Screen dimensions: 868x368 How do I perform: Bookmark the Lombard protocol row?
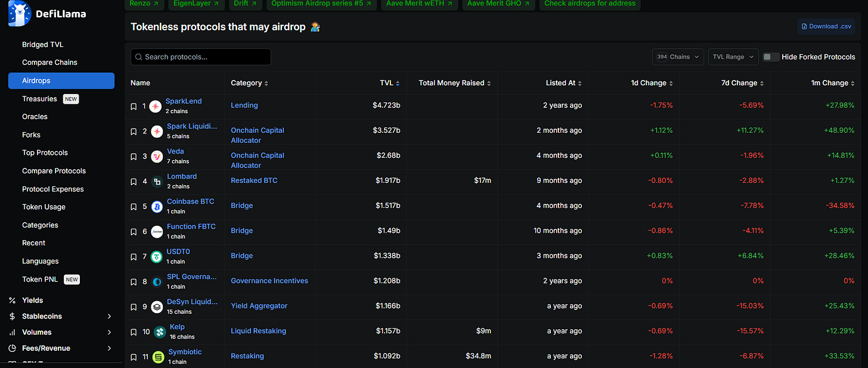click(x=134, y=182)
